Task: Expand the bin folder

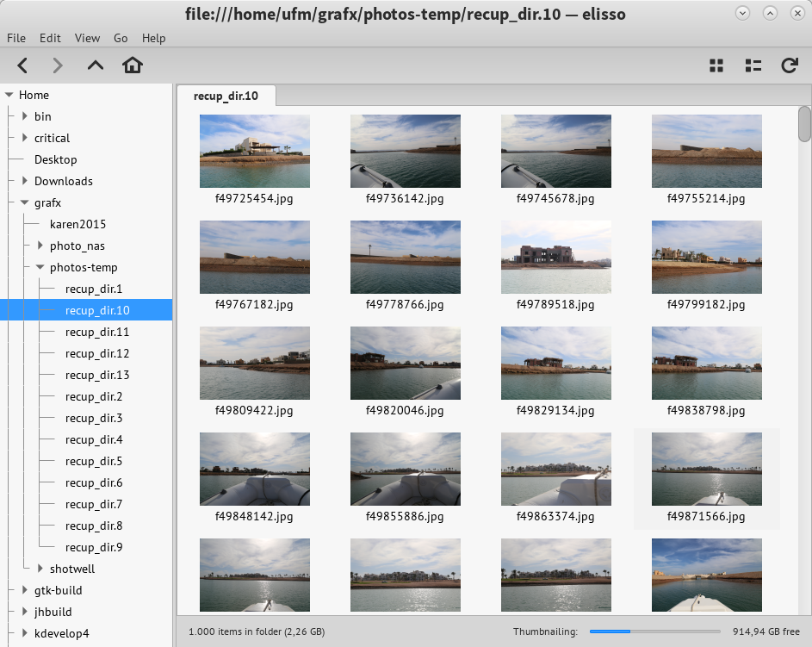Action: 24,116
